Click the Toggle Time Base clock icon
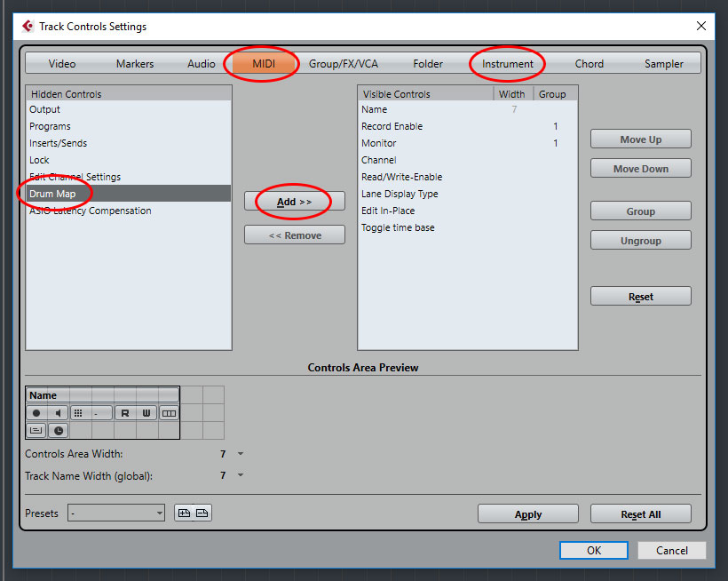 pyautogui.click(x=58, y=430)
